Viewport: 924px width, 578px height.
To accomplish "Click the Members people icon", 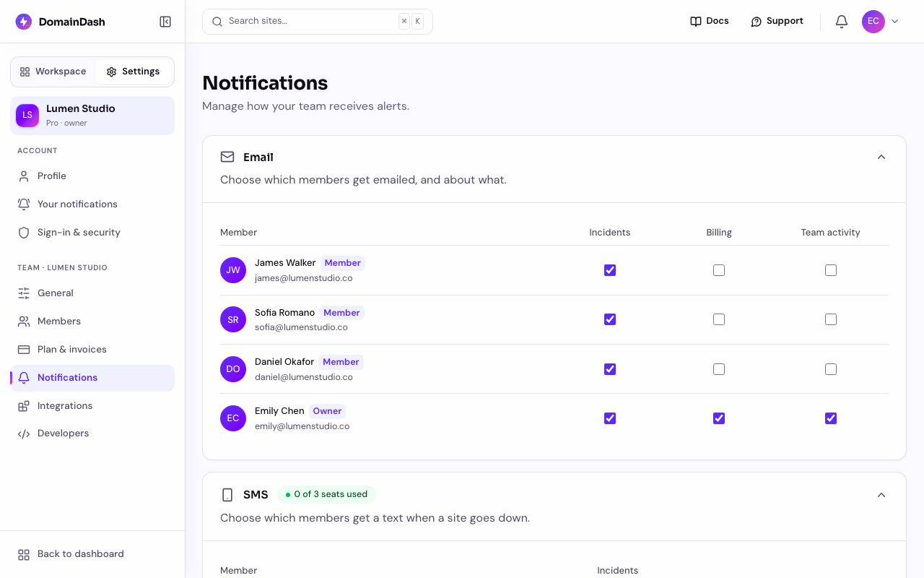I will coord(24,322).
